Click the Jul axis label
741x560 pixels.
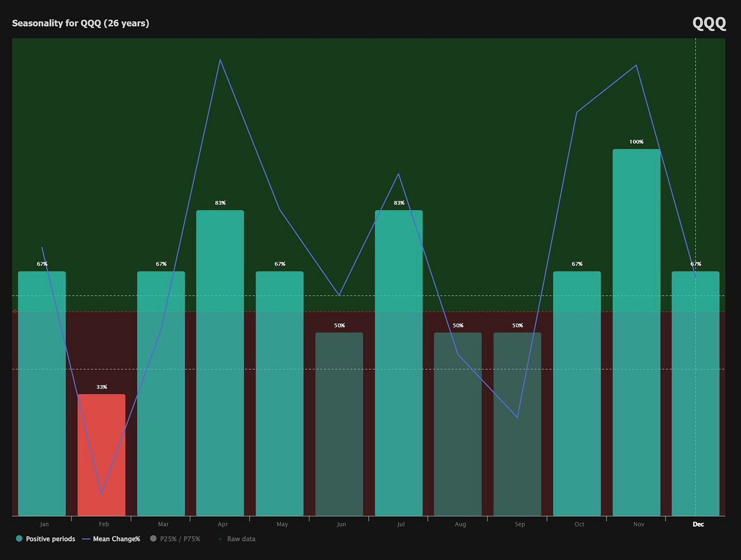tap(401, 524)
